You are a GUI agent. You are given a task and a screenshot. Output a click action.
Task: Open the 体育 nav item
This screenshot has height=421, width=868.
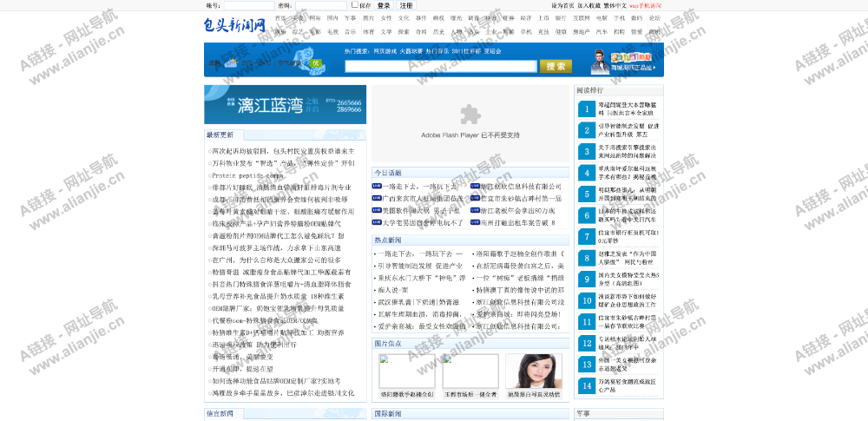pos(369,32)
